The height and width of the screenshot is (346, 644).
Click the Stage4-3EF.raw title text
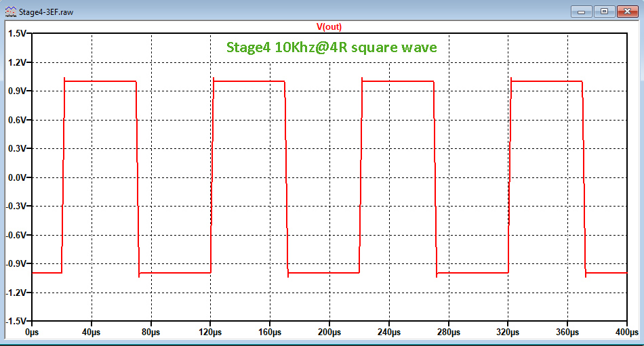coord(46,12)
